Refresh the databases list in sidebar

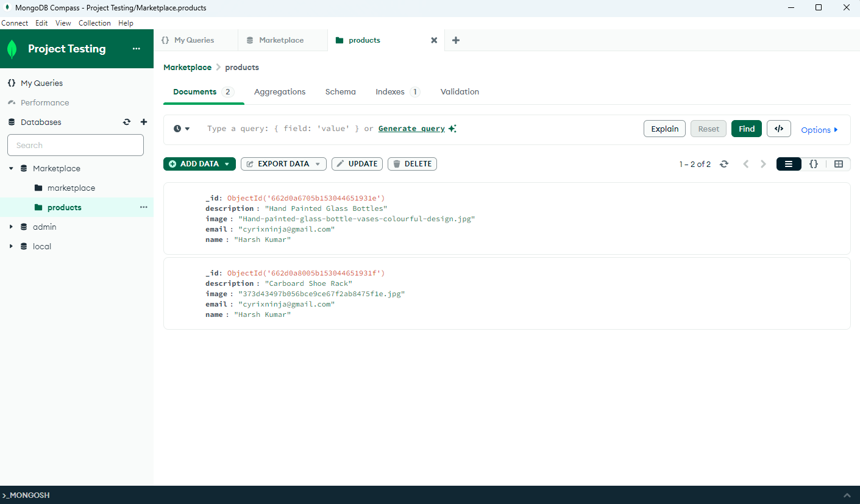tap(127, 122)
